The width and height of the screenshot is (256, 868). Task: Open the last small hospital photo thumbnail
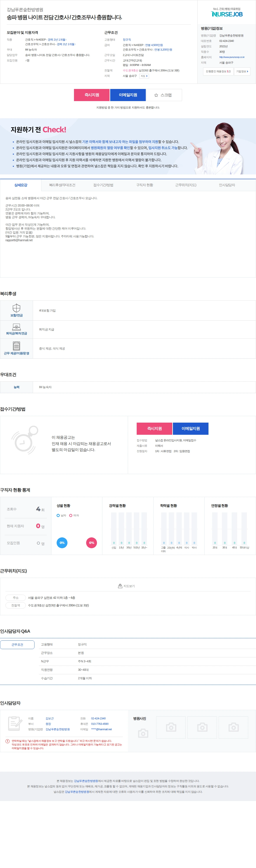(x=233, y=727)
